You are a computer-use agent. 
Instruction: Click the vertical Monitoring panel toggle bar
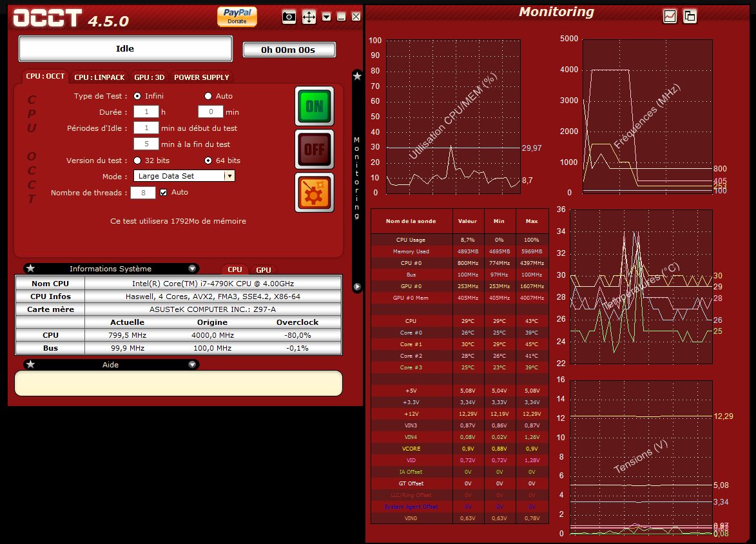(357, 177)
